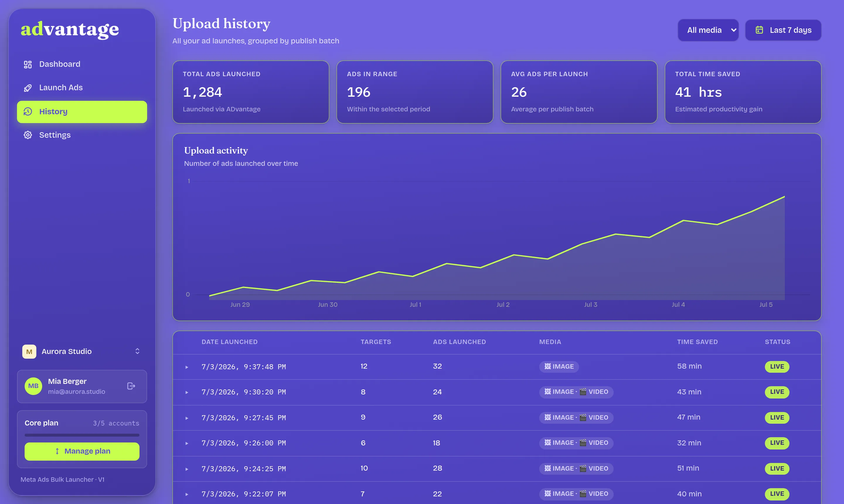
Task: Click the Settings gear icon
Action: coord(28,135)
